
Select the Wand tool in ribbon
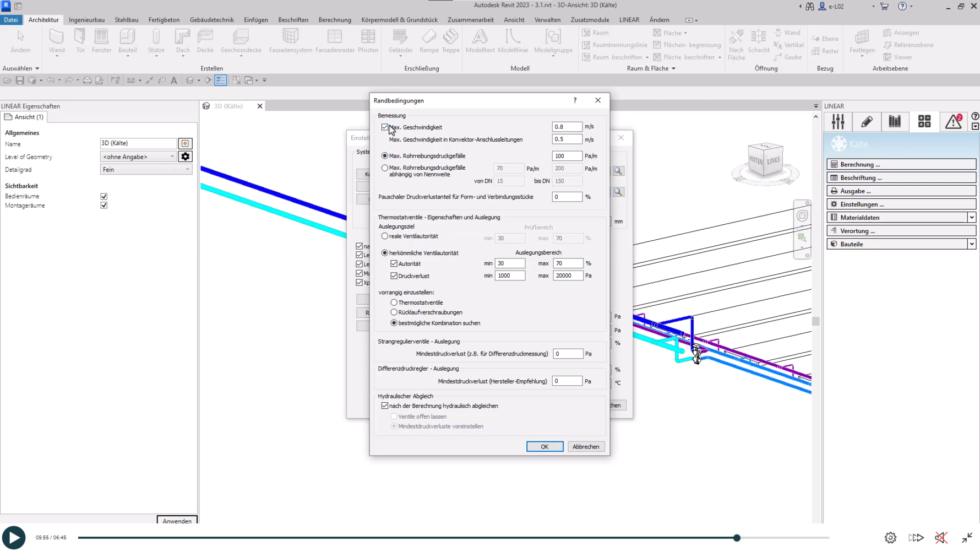coord(56,41)
